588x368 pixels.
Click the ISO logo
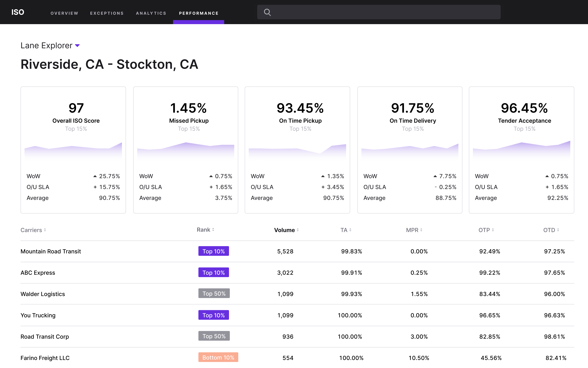(x=18, y=12)
